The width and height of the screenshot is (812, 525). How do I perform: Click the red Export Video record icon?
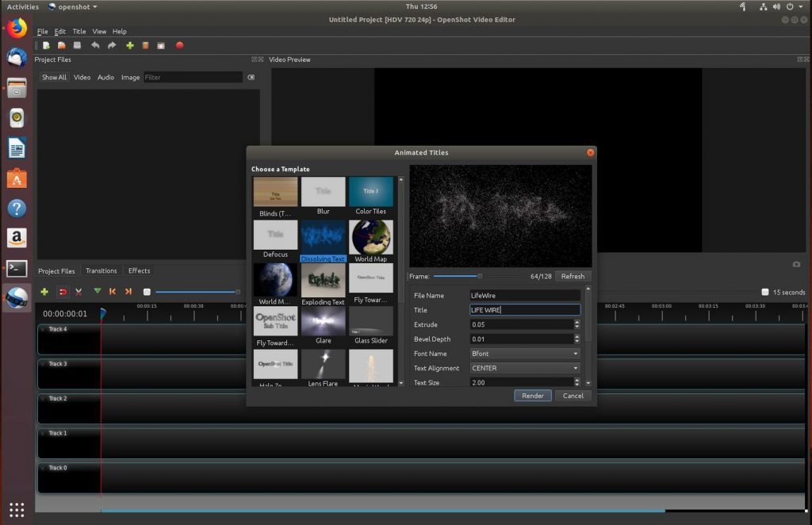click(179, 45)
